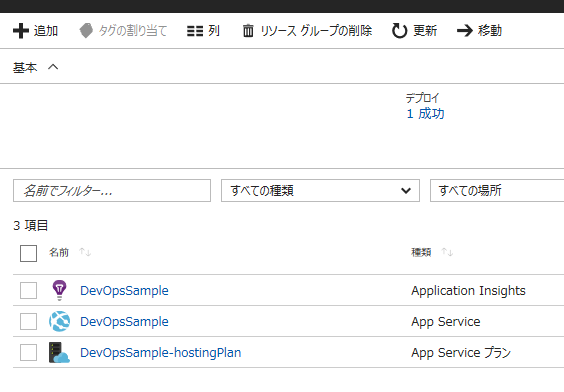Click the columns icon for 列
This screenshot has height=392, width=564.
(x=195, y=31)
